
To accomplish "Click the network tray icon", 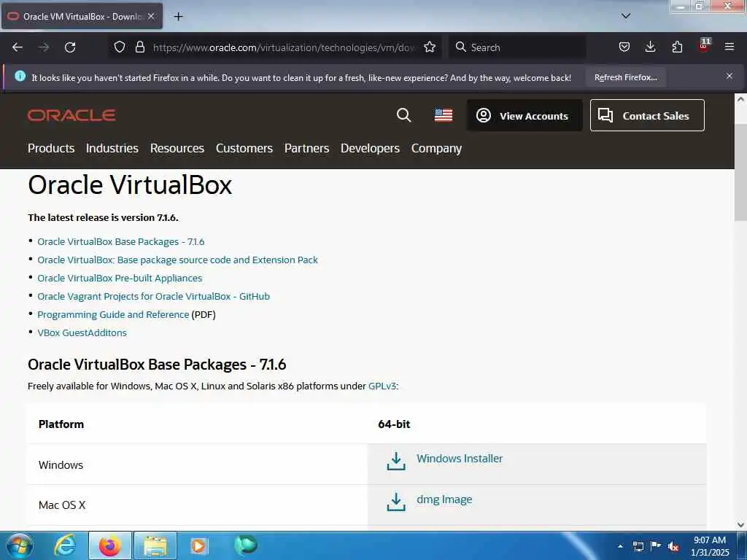I will (x=638, y=546).
